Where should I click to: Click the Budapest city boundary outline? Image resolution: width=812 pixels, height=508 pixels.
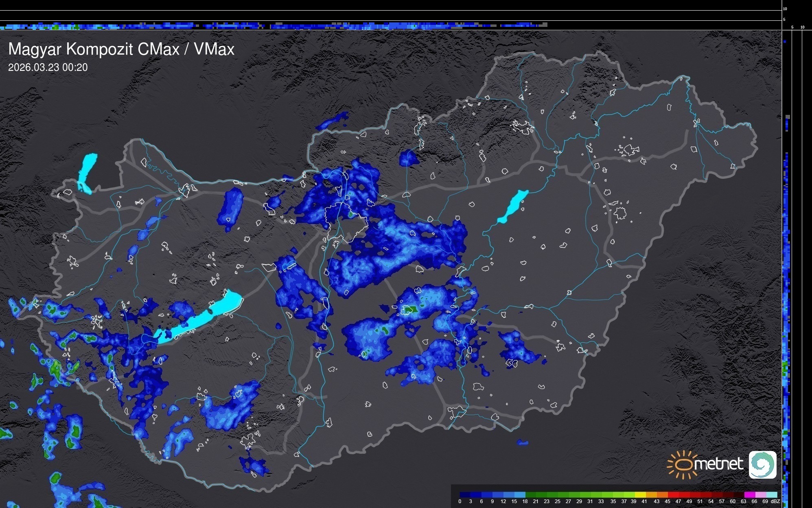pyautogui.click(x=346, y=222)
